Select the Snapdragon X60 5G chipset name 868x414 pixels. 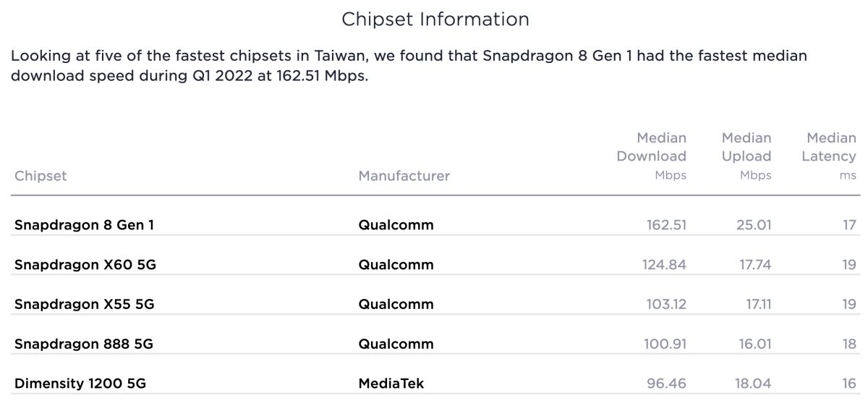point(85,265)
